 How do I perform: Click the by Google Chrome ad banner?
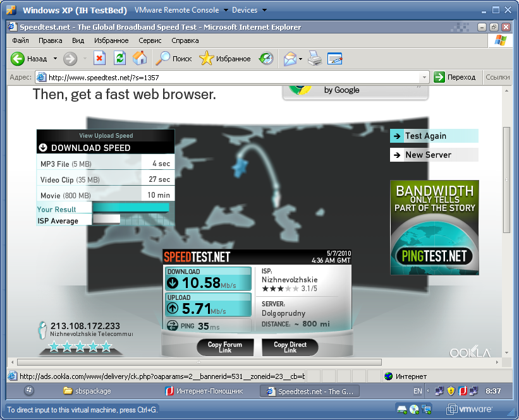pyautogui.click(x=355, y=92)
